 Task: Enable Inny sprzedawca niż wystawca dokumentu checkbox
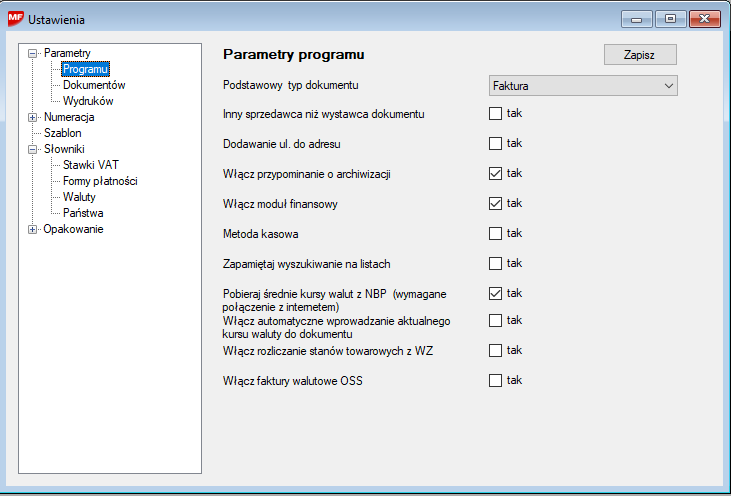point(495,114)
